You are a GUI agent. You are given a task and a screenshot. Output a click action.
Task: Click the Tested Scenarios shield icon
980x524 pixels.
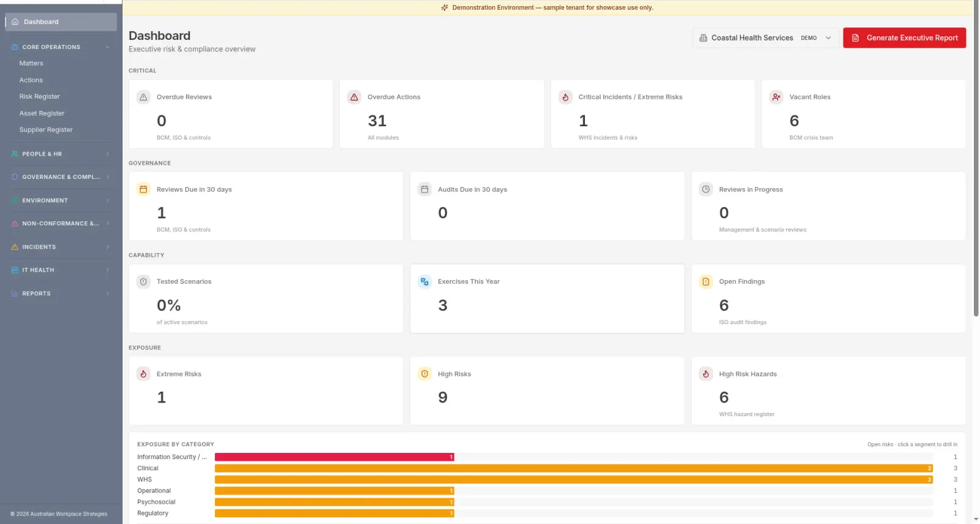[x=143, y=282]
